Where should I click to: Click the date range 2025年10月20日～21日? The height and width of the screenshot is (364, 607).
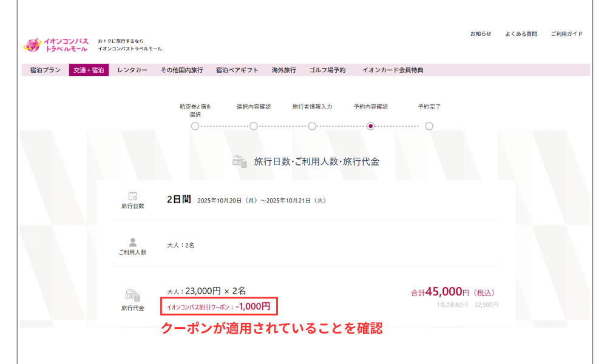(262, 200)
